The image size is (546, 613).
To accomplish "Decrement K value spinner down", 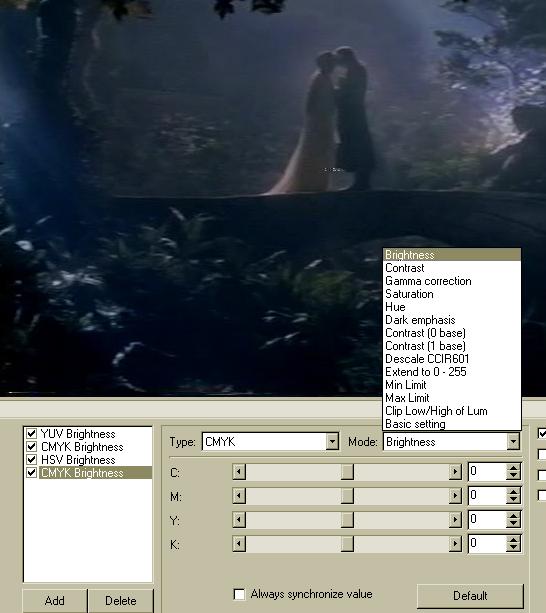I will click(513, 547).
